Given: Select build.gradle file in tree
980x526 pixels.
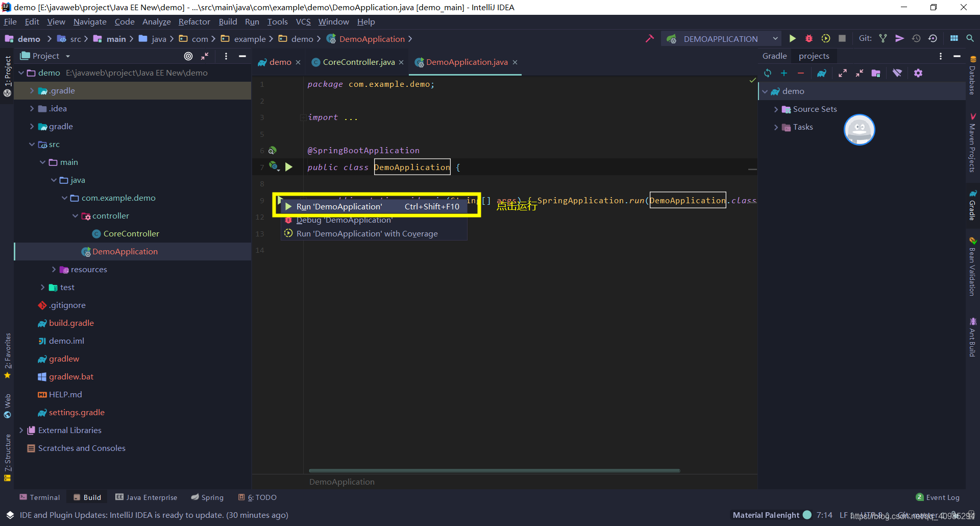Looking at the screenshot, I should tap(71, 323).
